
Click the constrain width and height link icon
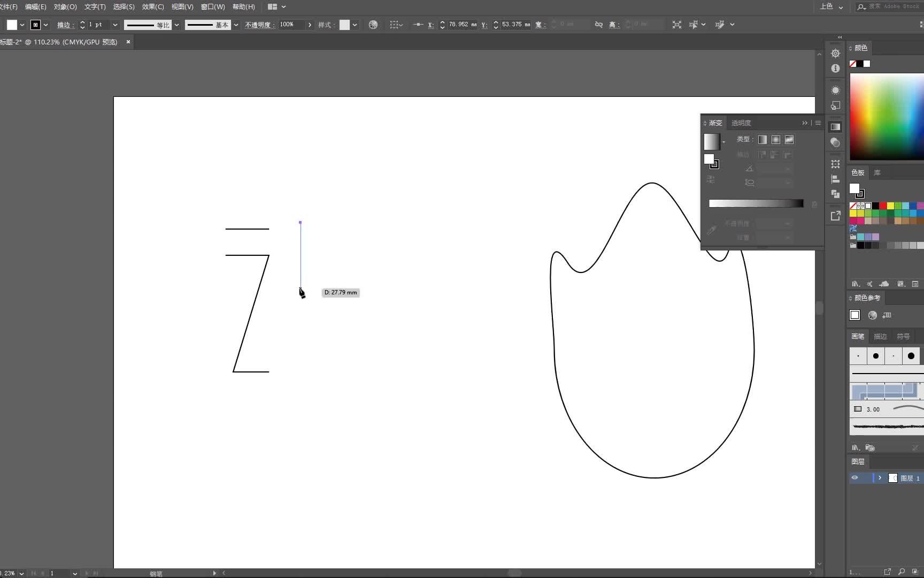[599, 25]
